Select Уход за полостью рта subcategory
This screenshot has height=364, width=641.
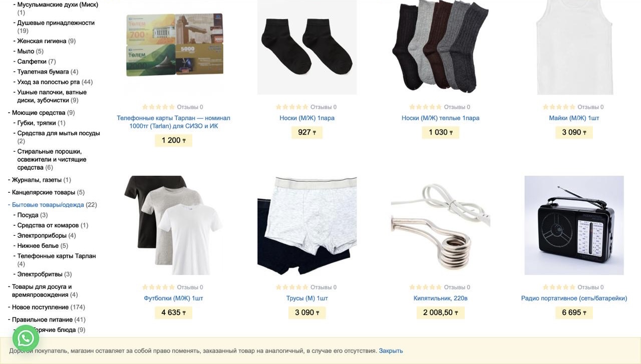[49, 82]
